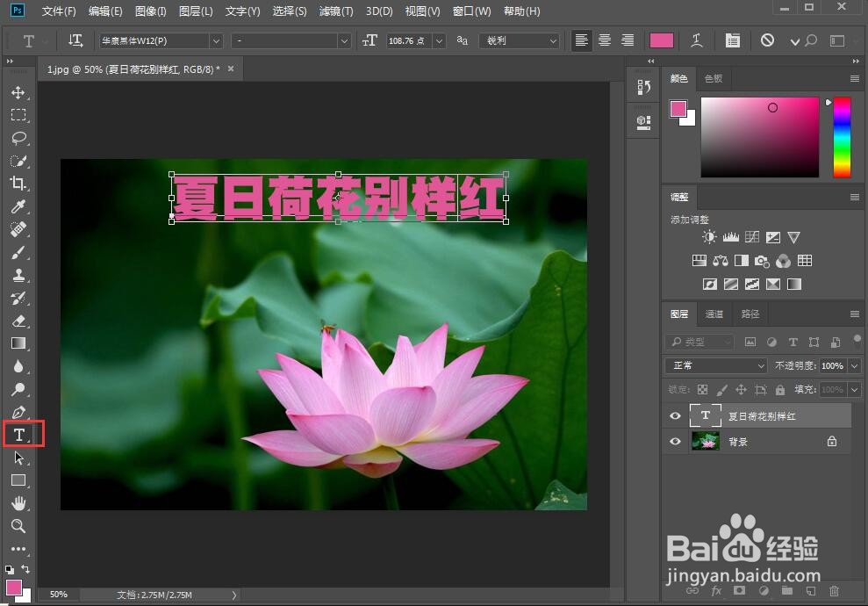Open the Color panel flyout menu
868x606 pixels.
(x=854, y=79)
